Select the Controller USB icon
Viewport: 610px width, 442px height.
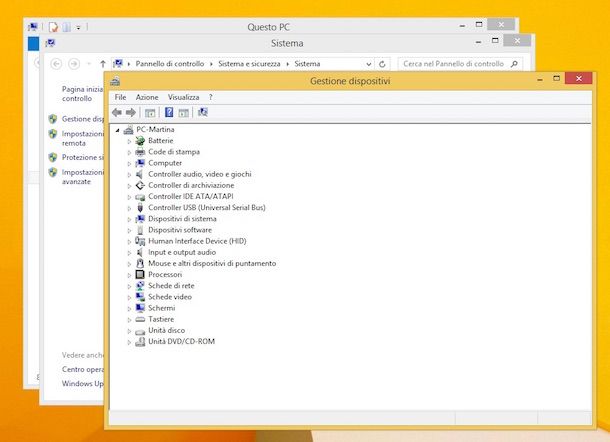[140, 208]
